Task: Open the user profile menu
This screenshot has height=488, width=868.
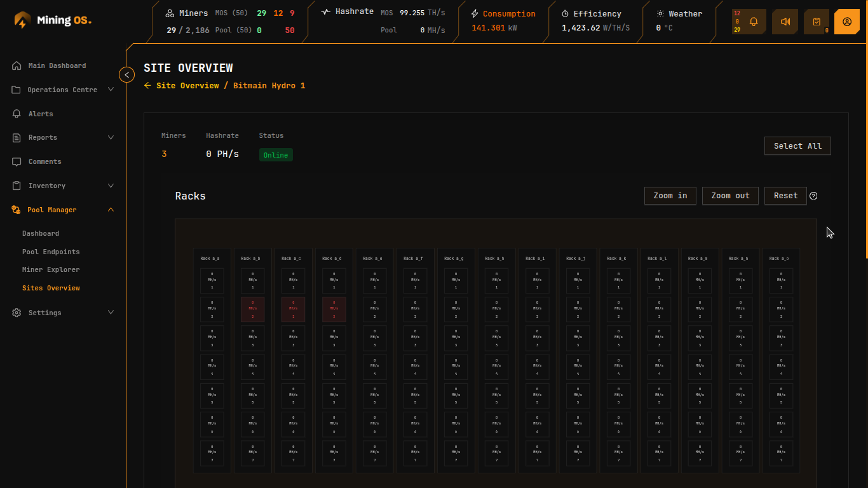Action: pyautogui.click(x=847, y=22)
